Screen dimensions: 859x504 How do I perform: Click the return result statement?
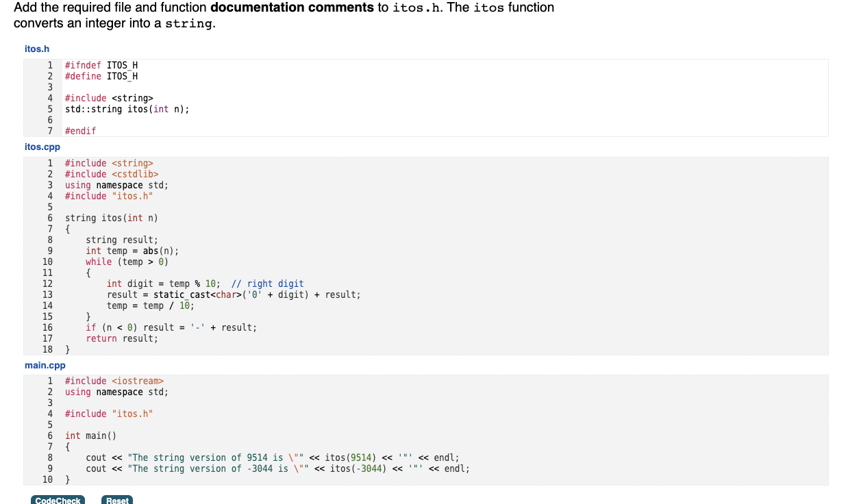[123, 338]
